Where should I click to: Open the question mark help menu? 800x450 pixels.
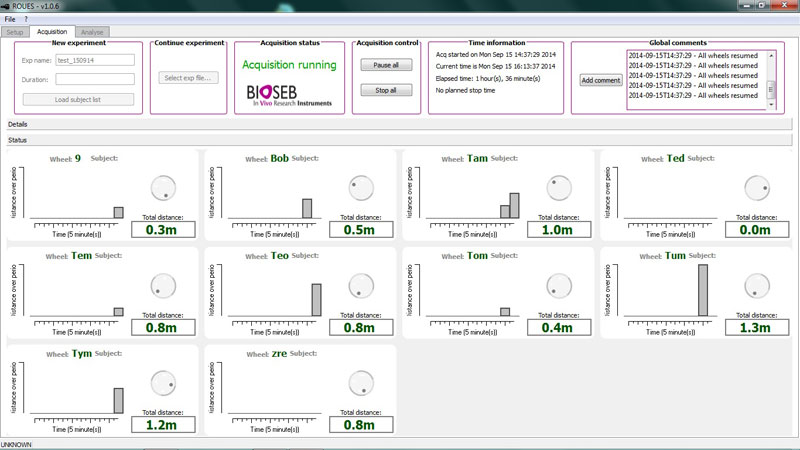point(26,19)
